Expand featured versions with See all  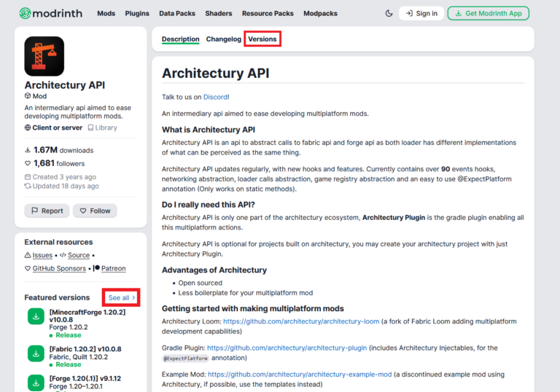121,297
